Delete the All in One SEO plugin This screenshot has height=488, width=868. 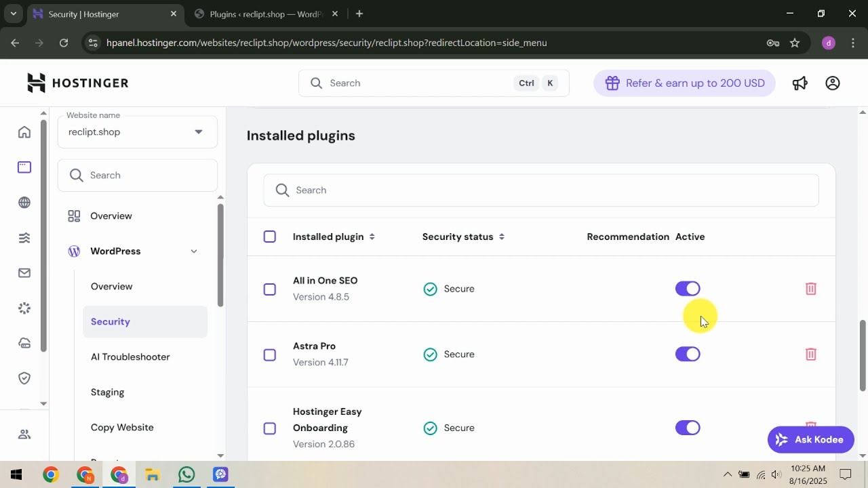[810, 289]
